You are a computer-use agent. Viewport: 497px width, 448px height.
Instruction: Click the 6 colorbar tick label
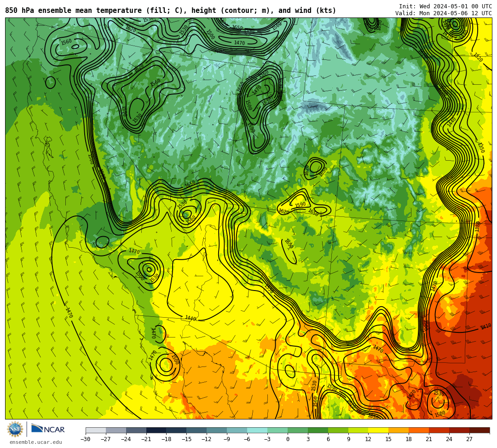(x=328, y=439)
